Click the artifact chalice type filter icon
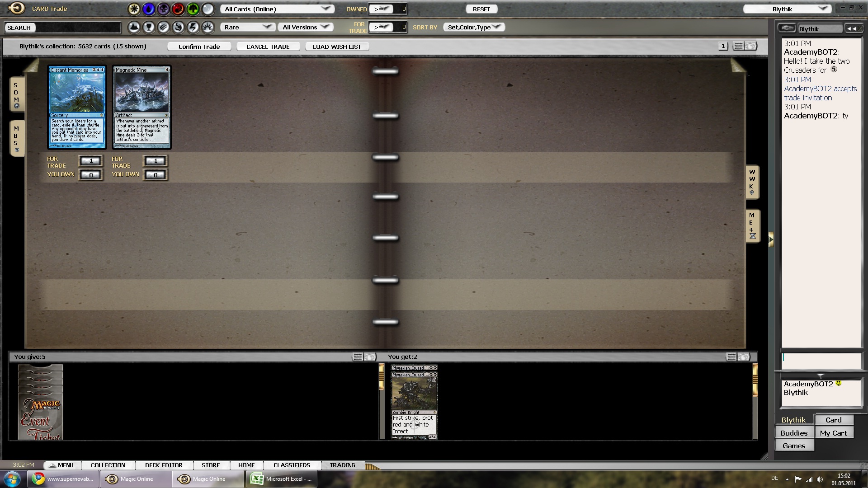 tap(149, 28)
